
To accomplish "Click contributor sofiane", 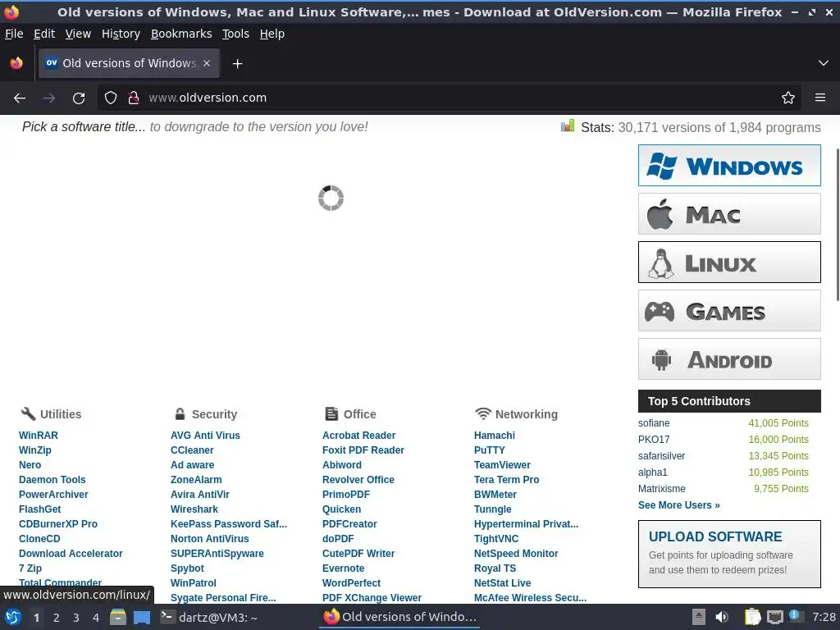I will pyautogui.click(x=654, y=423).
